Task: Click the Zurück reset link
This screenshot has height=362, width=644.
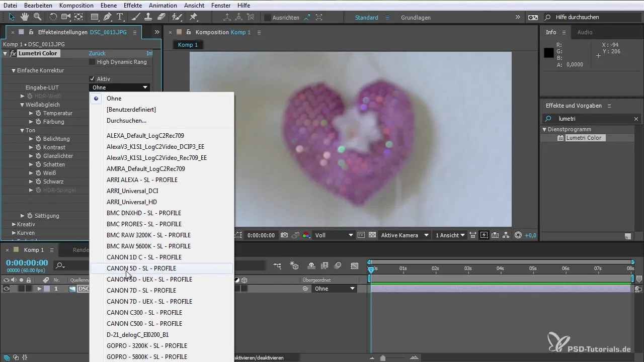Action: click(97, 53)
